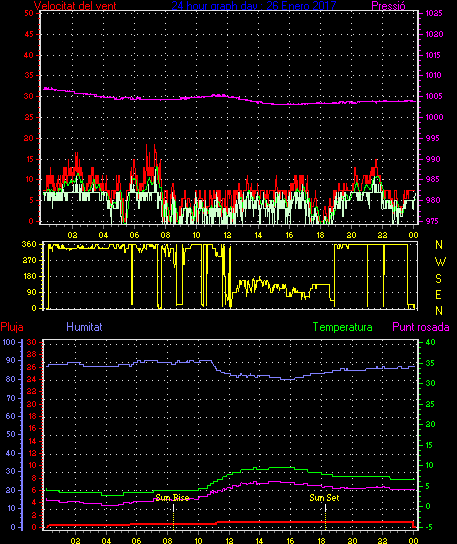This screenshot has height=544, width=457.
Task: Click the 360 wind direction axis value
Action: (29, 244)
